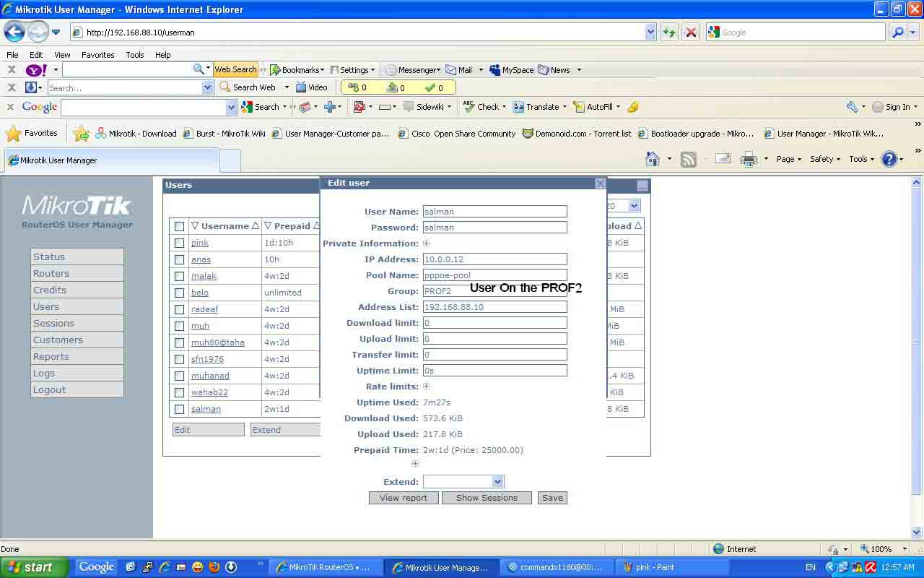Check the box for user radeaf
Screen dimensions: 924x578
tap(179, 309)
